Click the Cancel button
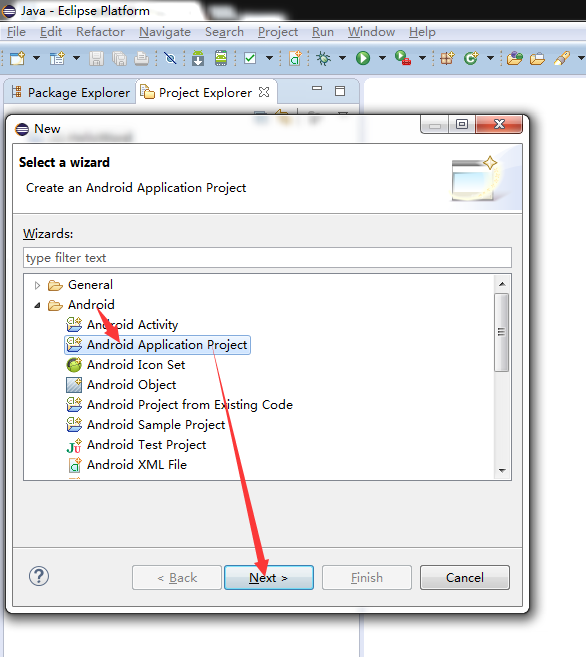Image resolution: width=586 pixels, height=657 pixels. [465, 577]
